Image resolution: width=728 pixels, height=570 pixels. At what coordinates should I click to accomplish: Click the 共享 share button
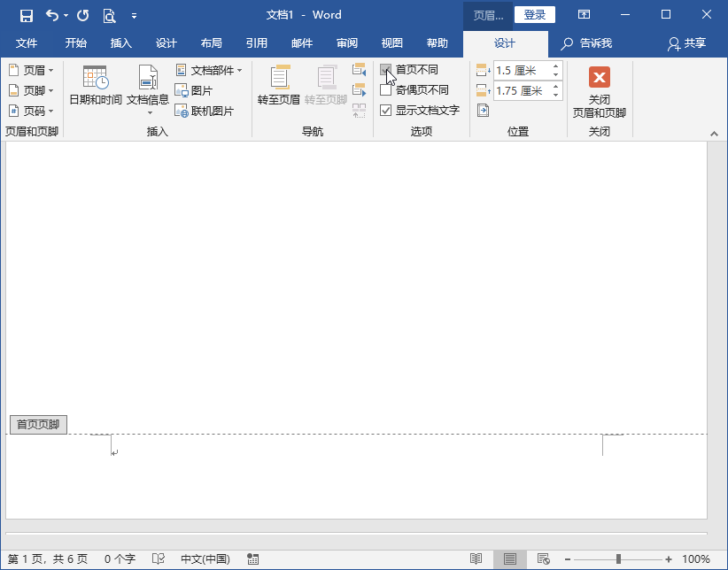coord(687,43)
